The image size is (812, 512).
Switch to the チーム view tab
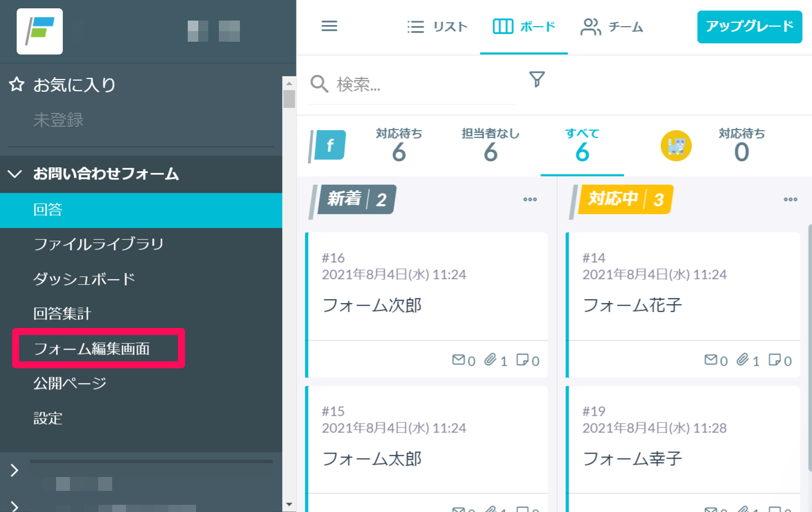tap(611, 27)
